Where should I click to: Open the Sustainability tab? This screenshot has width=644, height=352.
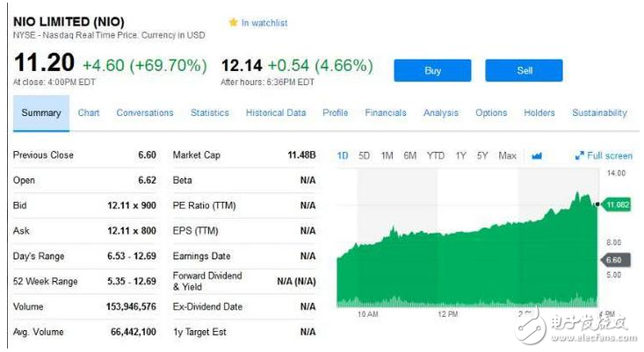click(599, 113)
